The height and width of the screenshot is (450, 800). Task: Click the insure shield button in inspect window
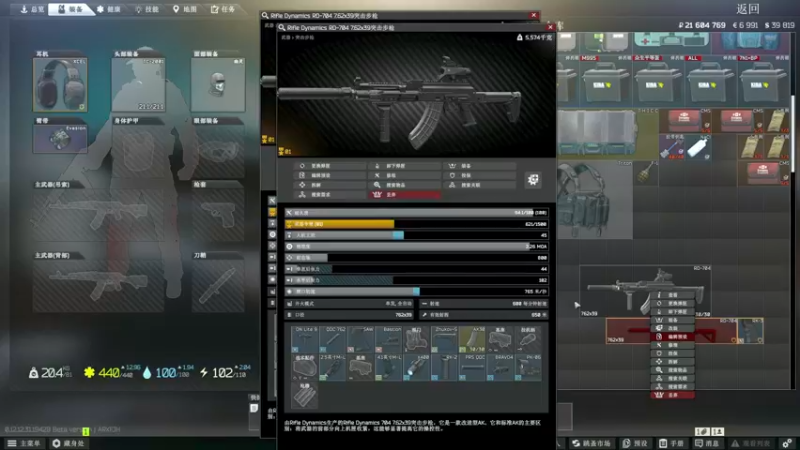coord(479,176)
